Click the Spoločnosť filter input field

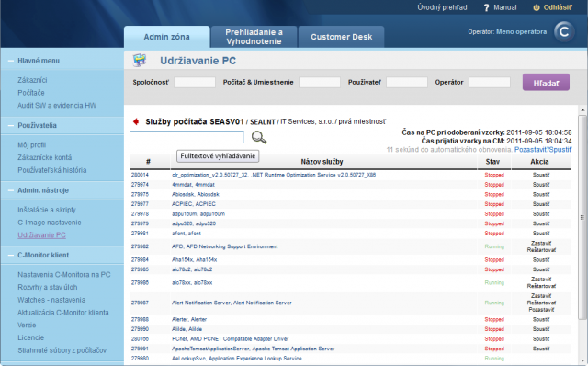[195, 82]
